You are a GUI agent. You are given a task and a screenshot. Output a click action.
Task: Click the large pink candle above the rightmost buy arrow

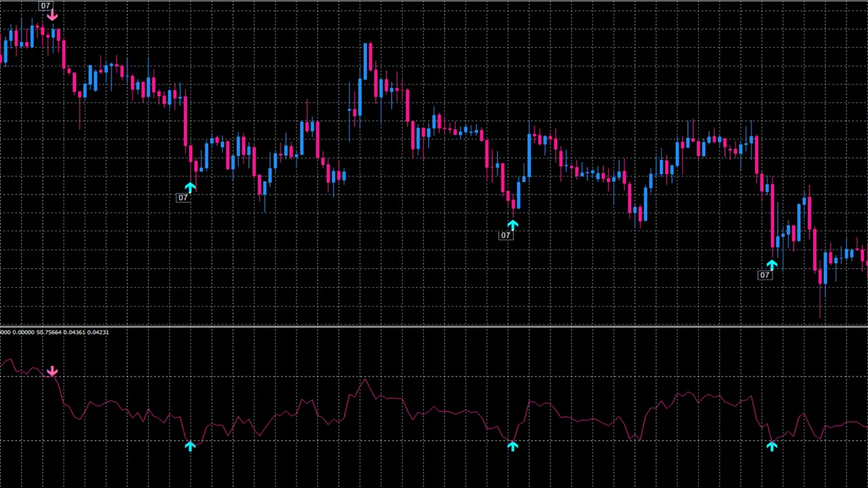pyautogui.click(x=773, y=215)
